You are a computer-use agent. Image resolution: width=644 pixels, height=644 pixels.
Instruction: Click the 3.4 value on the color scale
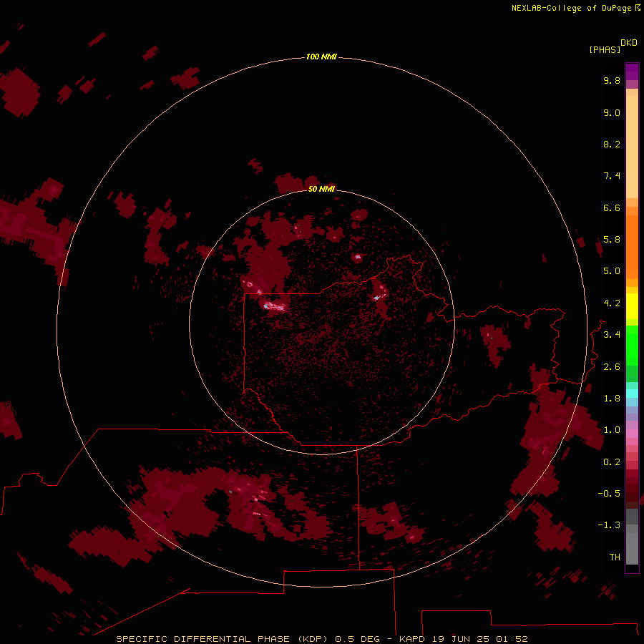click(x=612, y=335)
